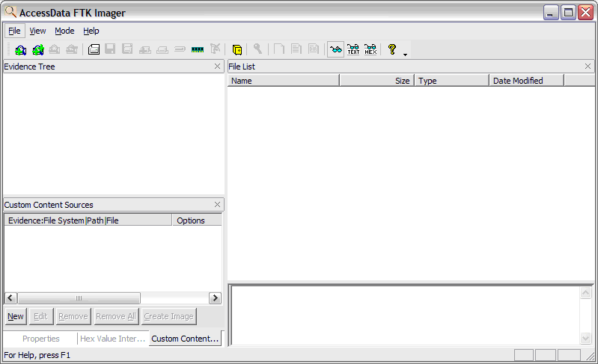This screenshot has height=364, width=598.
Task: Click the Evidence:File System|Path|File column header
Action: (88, 220)
